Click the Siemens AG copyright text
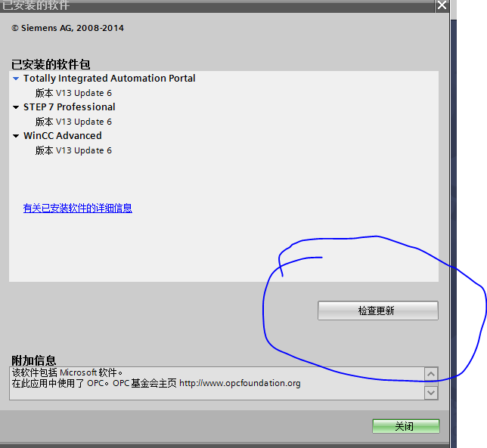The image size is (487, 448). [68, 28]
